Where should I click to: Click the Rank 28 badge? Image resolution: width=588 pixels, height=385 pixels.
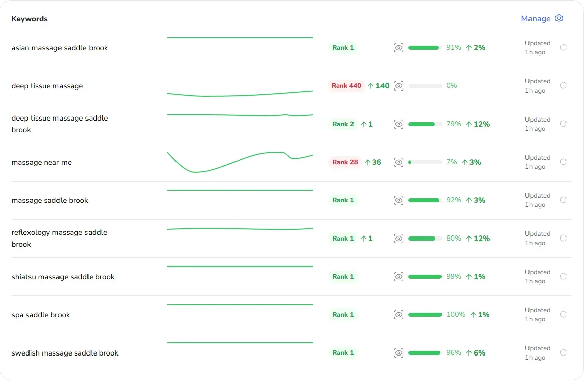[345, 162]
